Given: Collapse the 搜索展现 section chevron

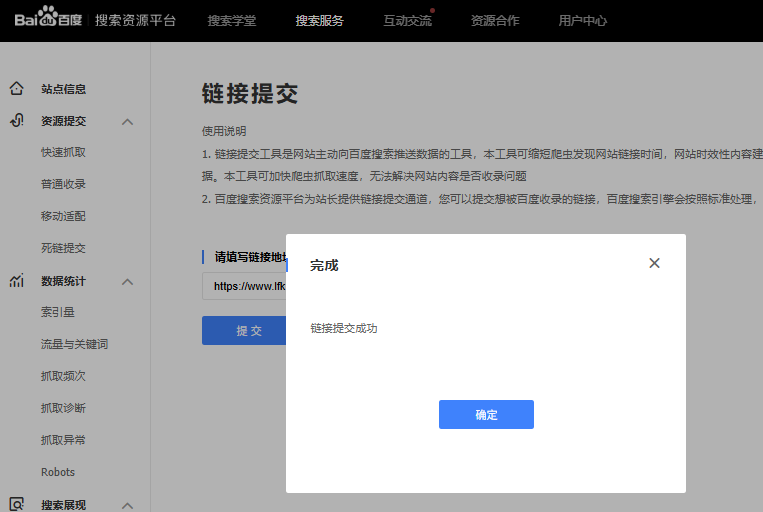Looking at the screenshot, I should [x=127, y=505].
